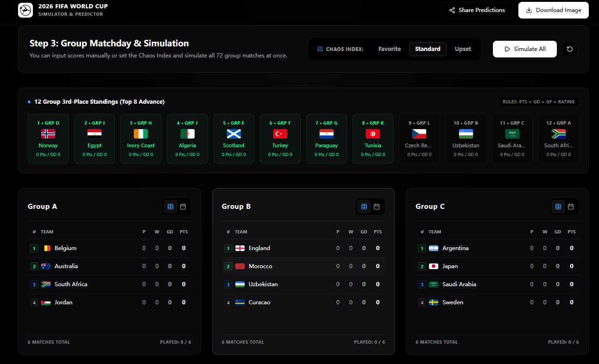The width and height of the screenshot is (599, 364).
Task: Click the Turkey third-place card
Action: click(280, 139)
